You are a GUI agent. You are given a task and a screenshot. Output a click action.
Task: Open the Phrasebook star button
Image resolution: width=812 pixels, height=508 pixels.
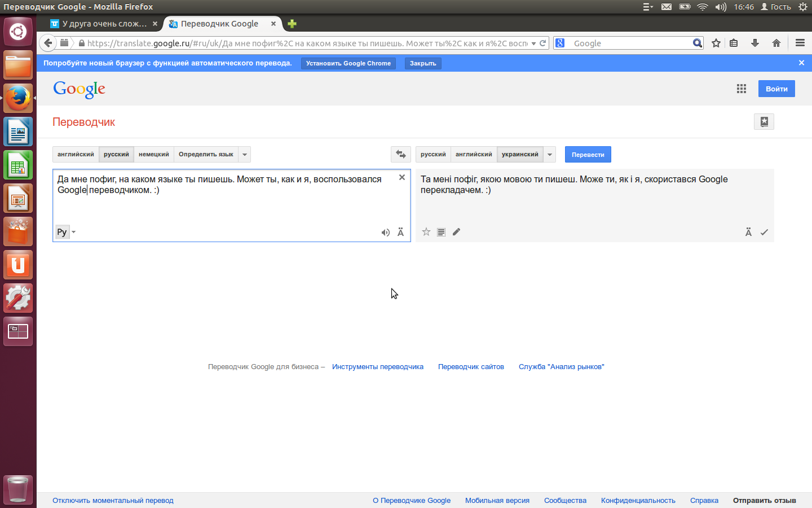[x=764, y=121]
